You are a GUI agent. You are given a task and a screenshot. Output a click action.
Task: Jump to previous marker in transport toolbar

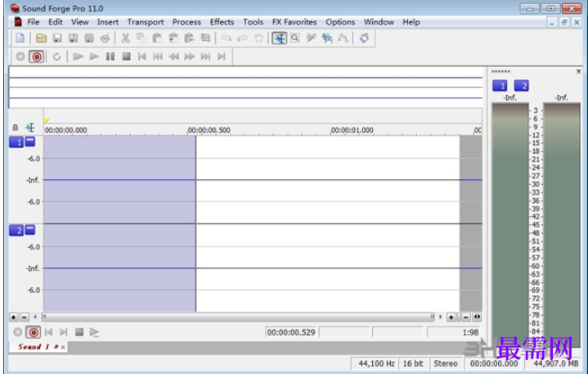tap(158, 56)
